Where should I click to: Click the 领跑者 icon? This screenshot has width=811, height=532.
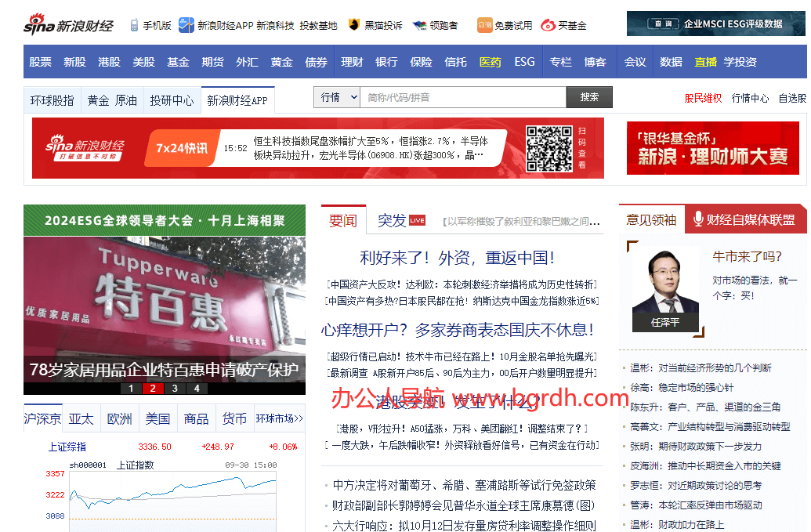point(419,25)
